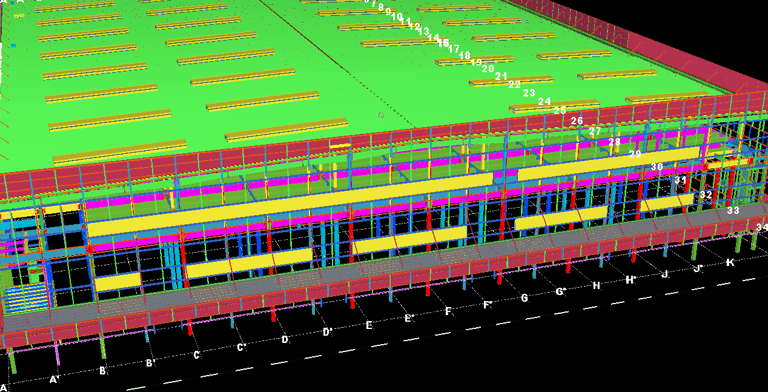Click grid line number '23'
768x392 pixels.
coord(529,93)
